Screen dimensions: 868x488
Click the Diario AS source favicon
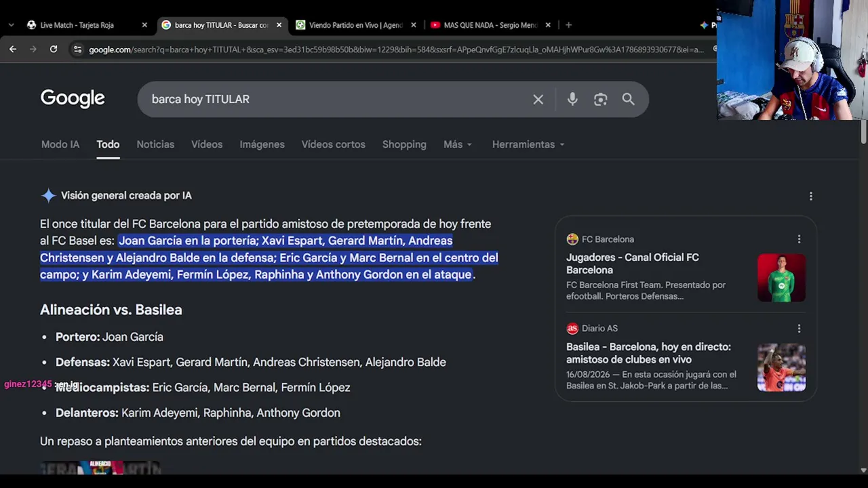tap(572, 329)
